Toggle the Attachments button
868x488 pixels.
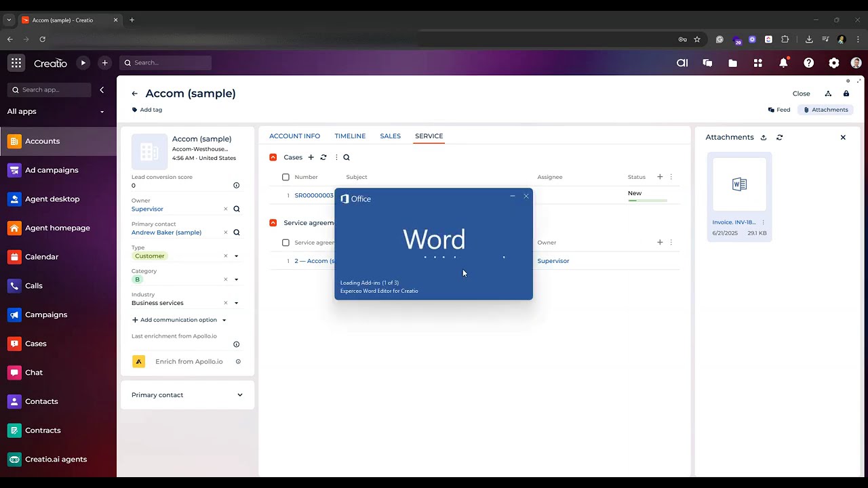pos(825,110)
